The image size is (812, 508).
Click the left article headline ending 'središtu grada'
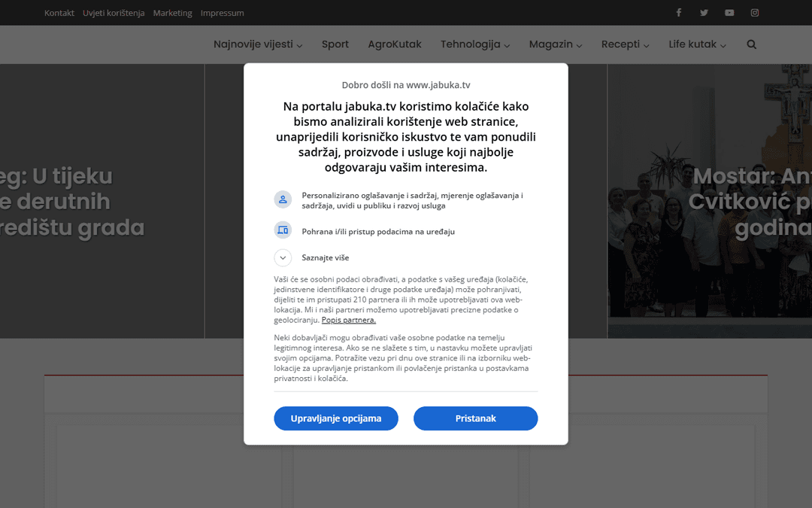[x=72, y=202]
